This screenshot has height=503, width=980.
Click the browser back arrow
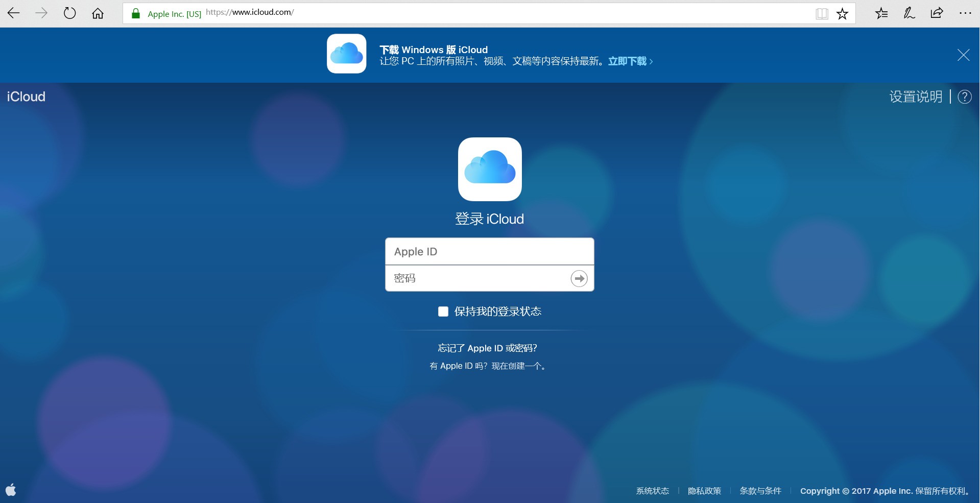pyautogui.click(x=14, y=13)
